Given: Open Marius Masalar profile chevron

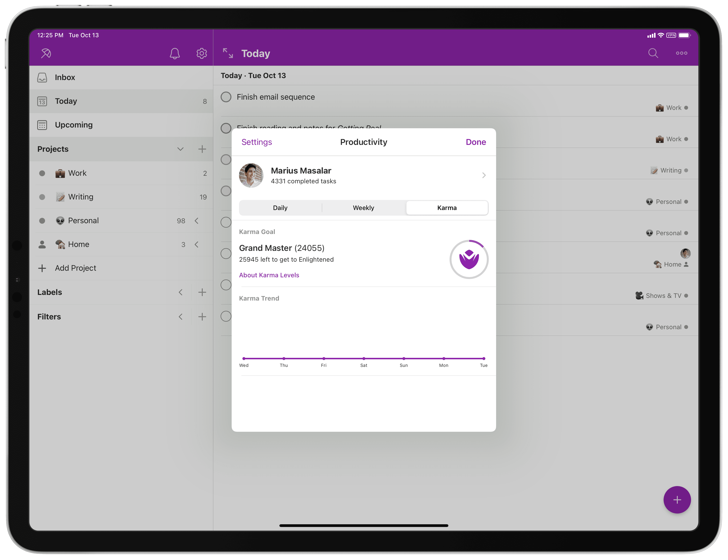Looking at the screenshot, I should (x=484, y=175).
